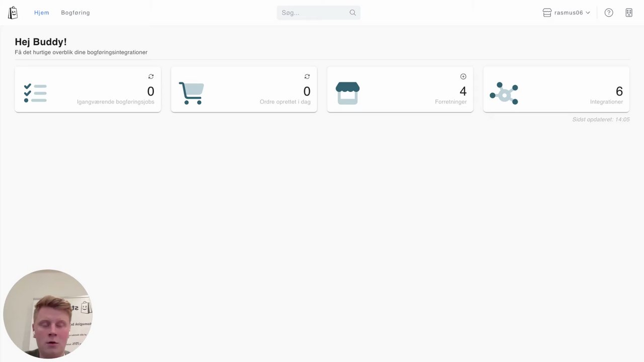The width and height of the screenshot is (644, 362).
Task: Click the search magnifier icon
Action: pyautogui.click(x=353, y=13)
